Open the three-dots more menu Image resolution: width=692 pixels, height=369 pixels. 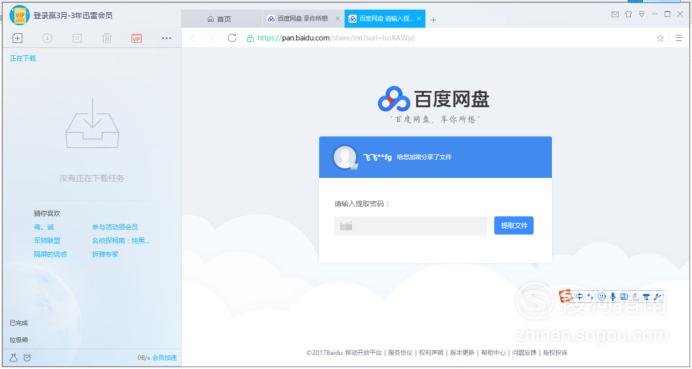(x=166, y=38)
